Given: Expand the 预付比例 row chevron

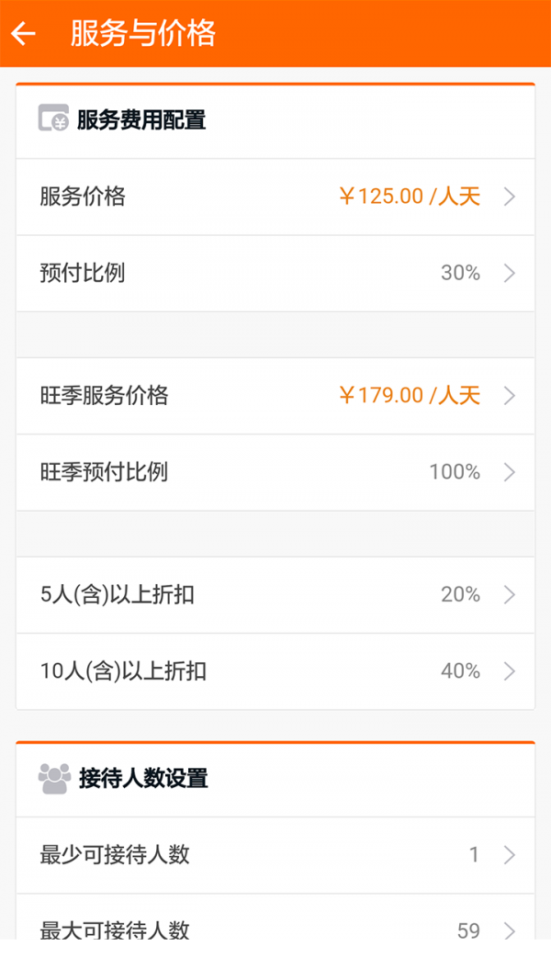Looking at the screenshot, I should coord(510,273).
